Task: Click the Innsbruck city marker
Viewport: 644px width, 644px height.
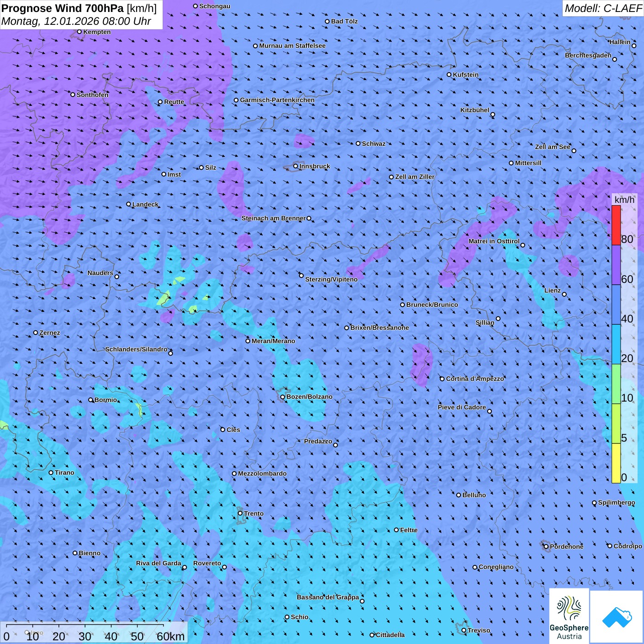Action: pyautogui.click(x=296, y=166)
